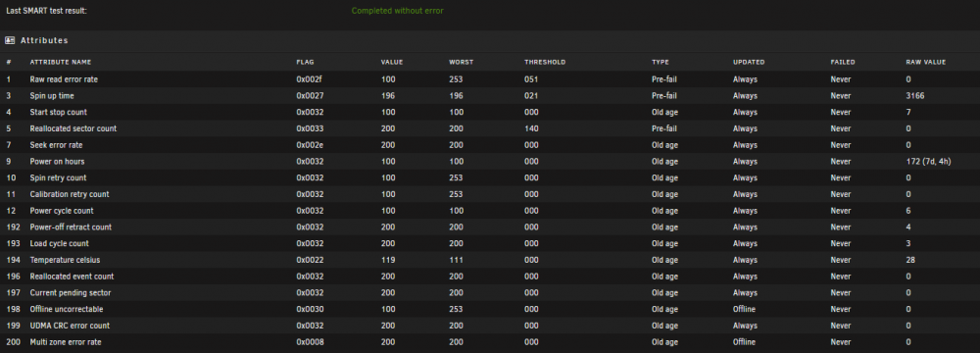Image resolution: width=980 pixels, height=353 pixels.
Task: Select the 'Spin retry count' attribute
Action: pos(58,177)
